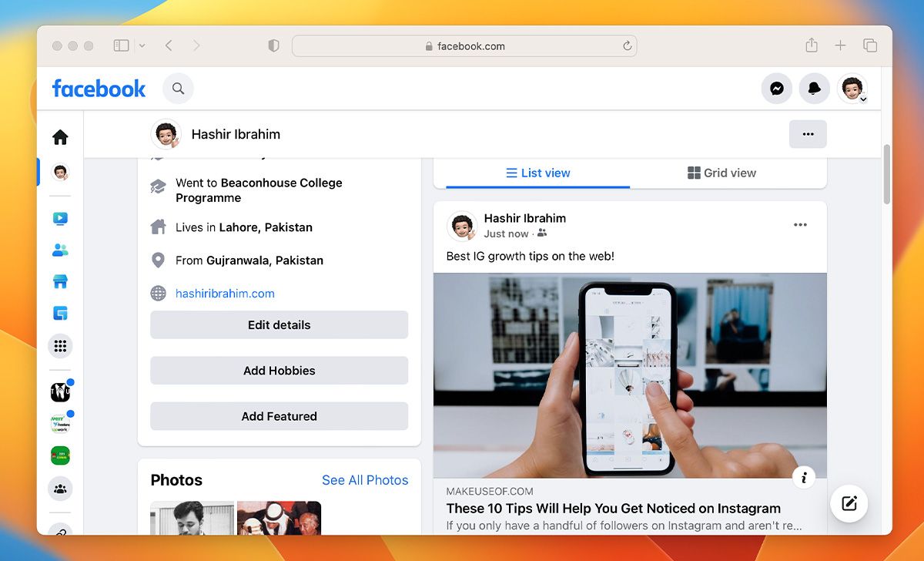This screenshot has height=561, width=924.
Task: Click link info 'i' icon on image
Action: [803, 478]
